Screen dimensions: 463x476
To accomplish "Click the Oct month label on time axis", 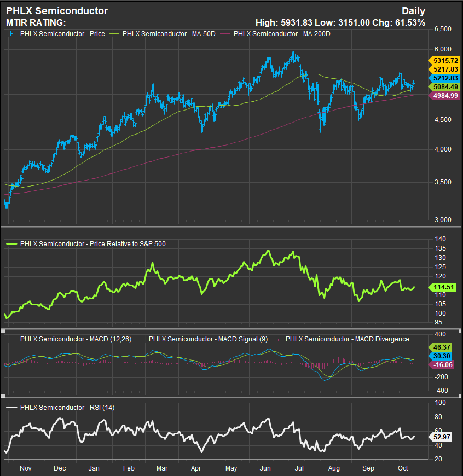I will coord(403,468).
